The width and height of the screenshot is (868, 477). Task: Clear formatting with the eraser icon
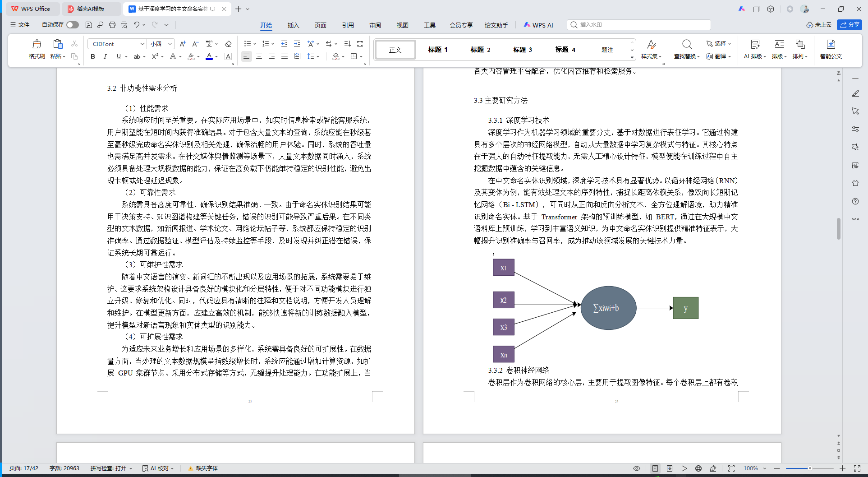228,44
